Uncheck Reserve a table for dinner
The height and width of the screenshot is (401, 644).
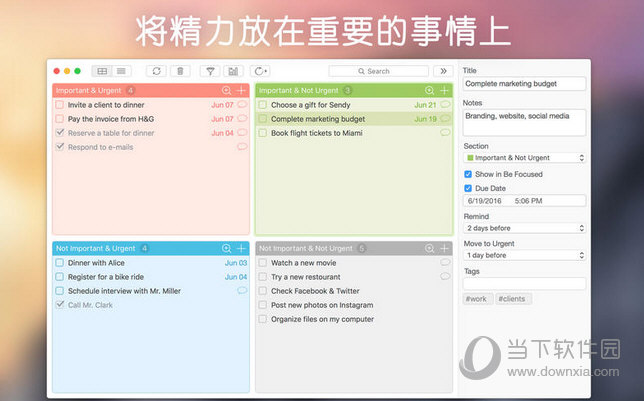point(60,133)
